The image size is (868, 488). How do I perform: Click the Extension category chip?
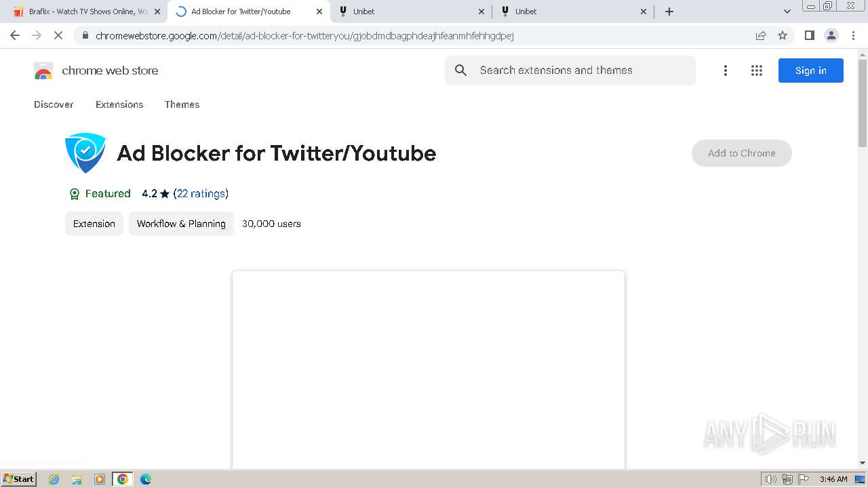click(94, 224)
